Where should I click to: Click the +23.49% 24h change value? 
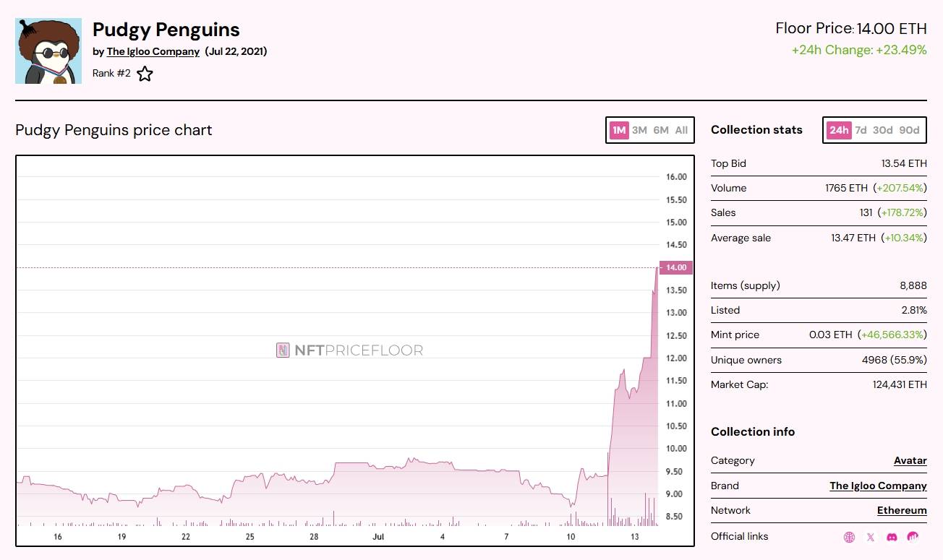click(901, 51)
